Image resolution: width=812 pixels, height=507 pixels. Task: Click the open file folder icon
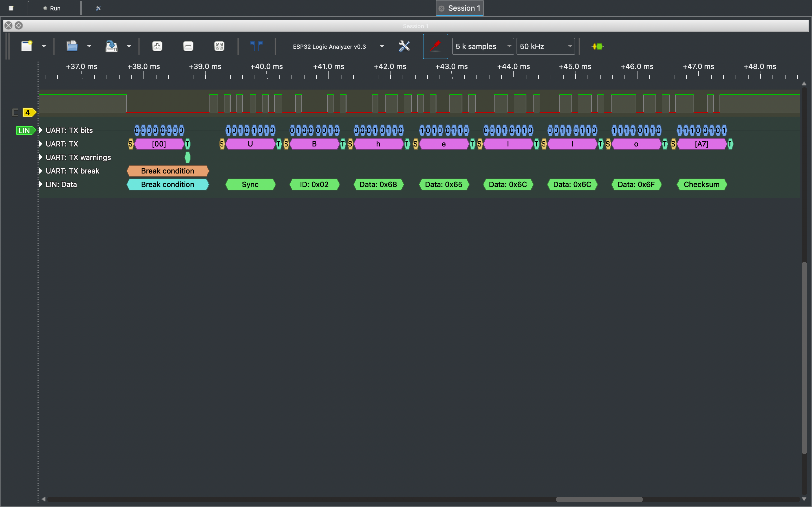[x=72, y=46]
